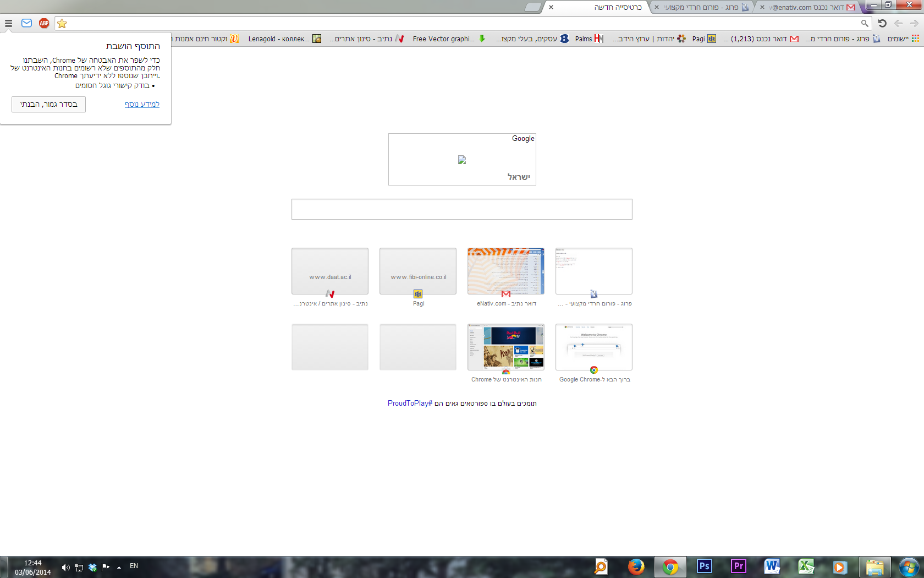Click the magnifier icon in the address bar
This screenshot has height=578, width=924.
coord(865,23)
